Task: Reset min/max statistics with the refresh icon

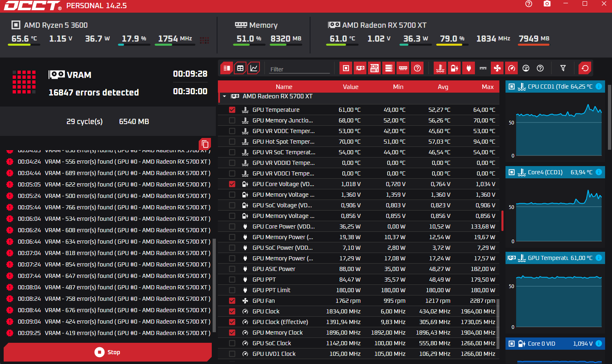Action: coord(585,68)
